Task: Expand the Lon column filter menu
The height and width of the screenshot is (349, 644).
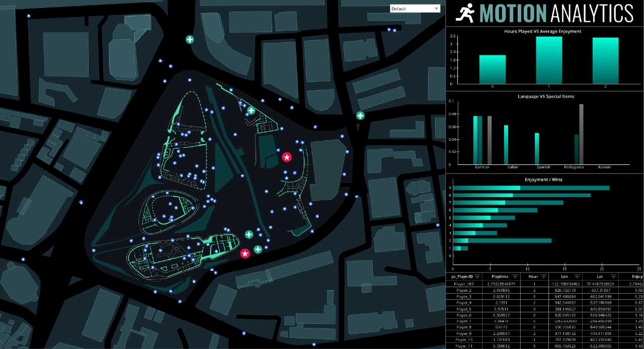Action: (577, 277)
